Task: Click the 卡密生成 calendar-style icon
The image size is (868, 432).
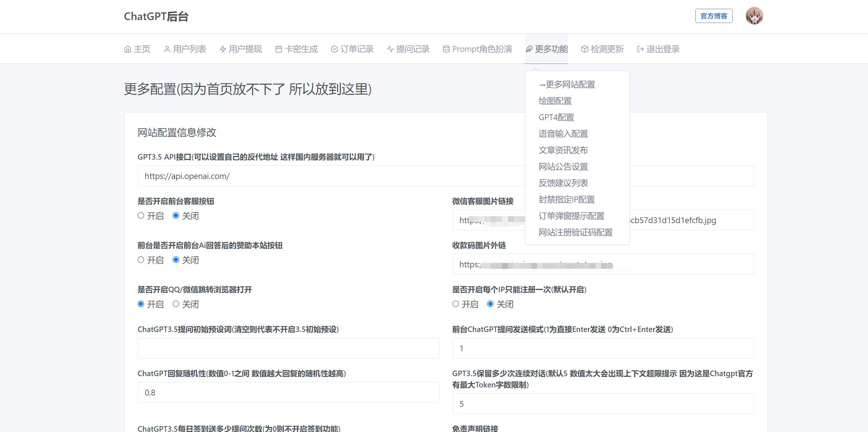Action: tap(279, 49)
